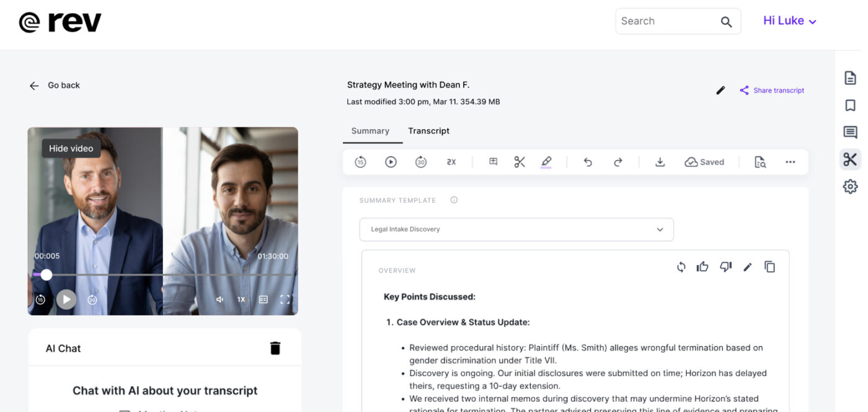Viewport: 868px width, 412px height.
Task: Open the Clips panel in the right sidebar
Action: [850, 159]
